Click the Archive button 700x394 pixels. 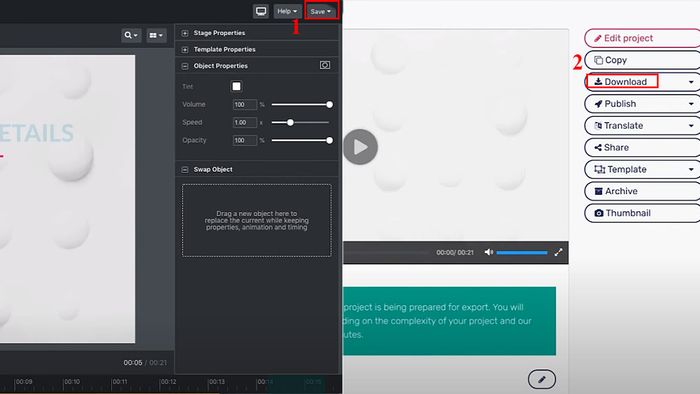(x=642, y=191)
